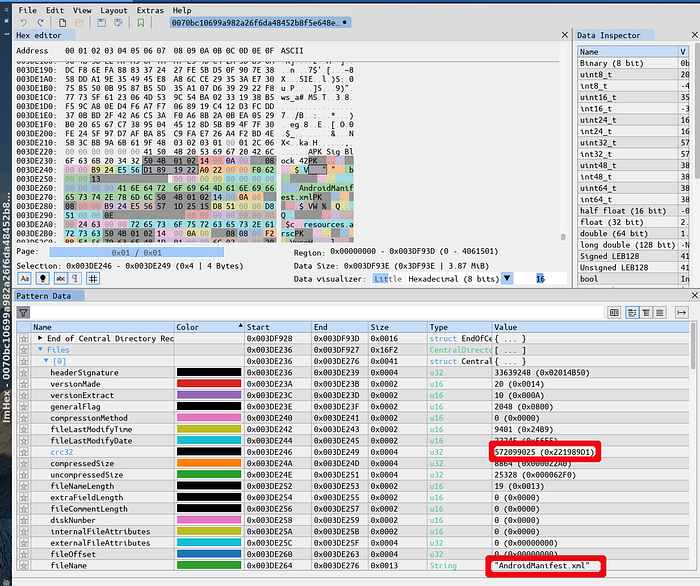Viewport: 700px width, 586px height.
Task: Open the data visualizer type dropdown
Action: point(507,278)
